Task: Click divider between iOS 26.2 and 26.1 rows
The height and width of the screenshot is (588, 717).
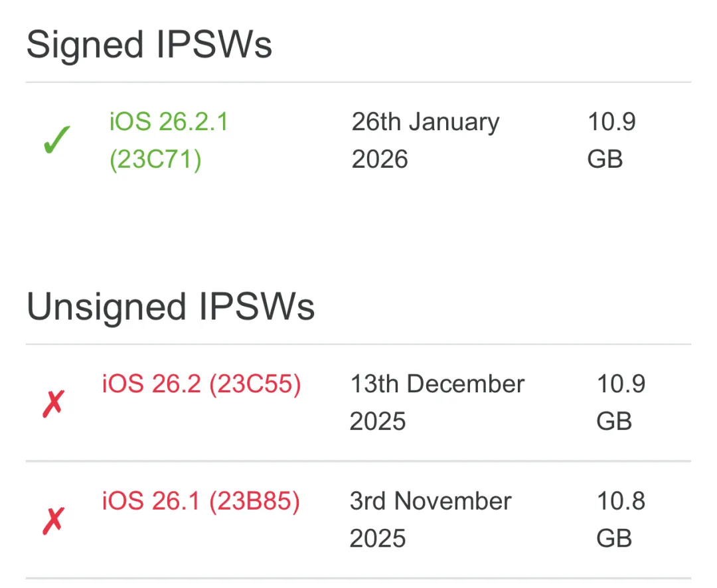Action: click(358, 461)
